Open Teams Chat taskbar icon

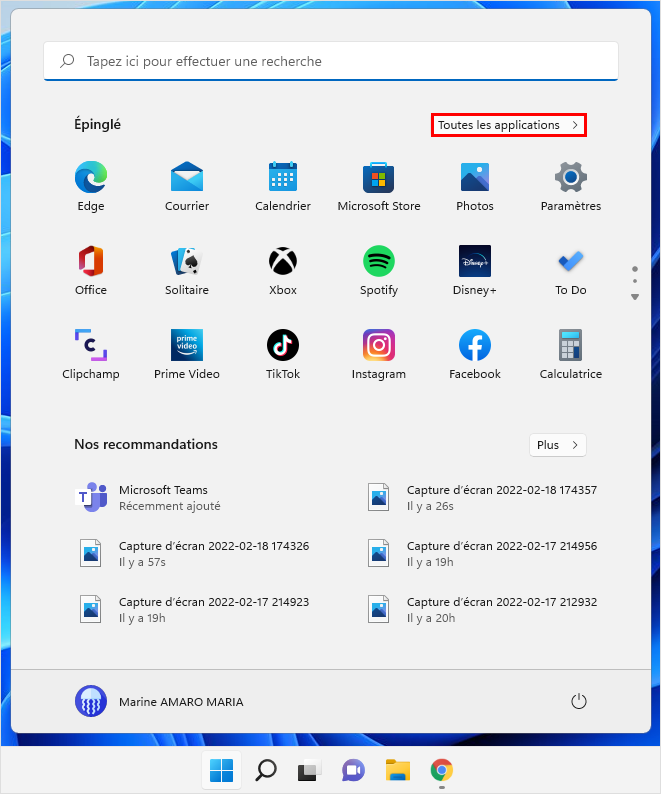point(353,770)
